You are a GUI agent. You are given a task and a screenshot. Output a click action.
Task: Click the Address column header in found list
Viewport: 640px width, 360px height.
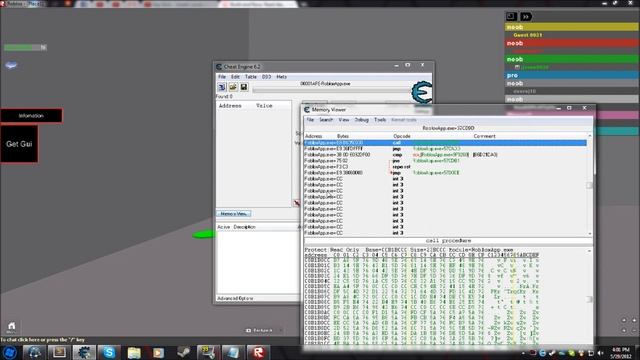[x=230, y=106]
